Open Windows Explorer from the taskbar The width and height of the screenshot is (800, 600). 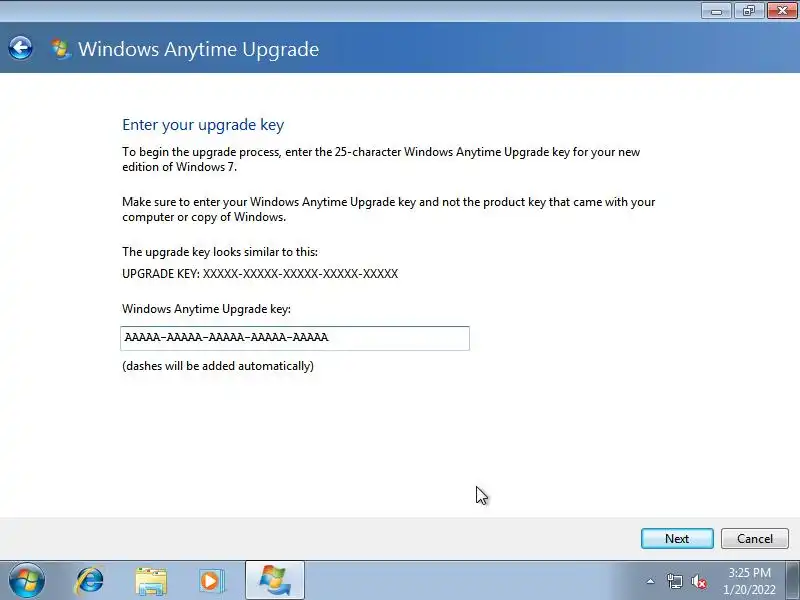[151, 581]
